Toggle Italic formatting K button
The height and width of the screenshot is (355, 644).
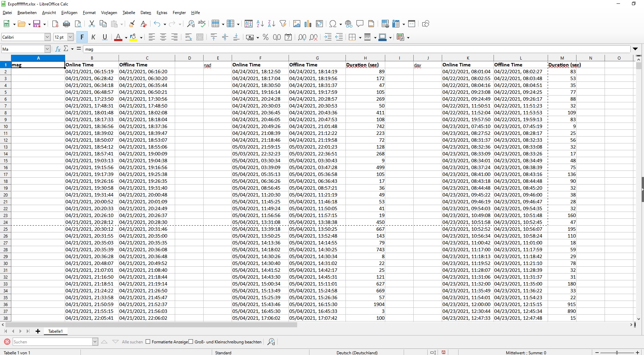click(93, 37)
